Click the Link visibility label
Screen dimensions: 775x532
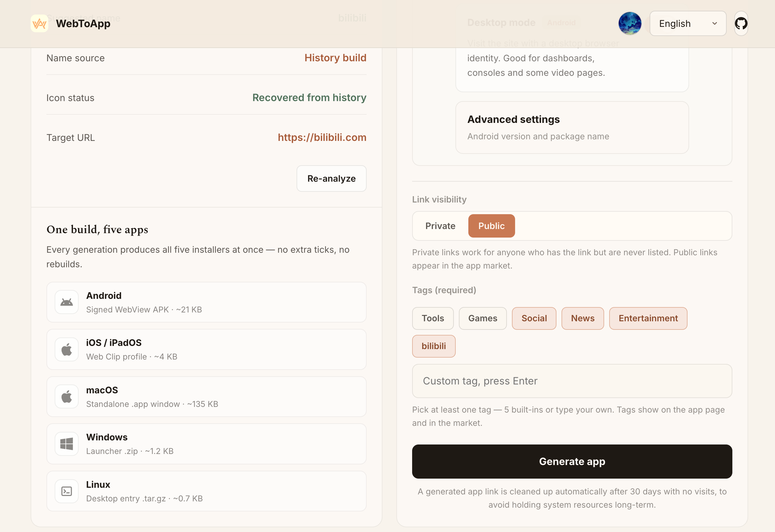(x=439, y=199)
